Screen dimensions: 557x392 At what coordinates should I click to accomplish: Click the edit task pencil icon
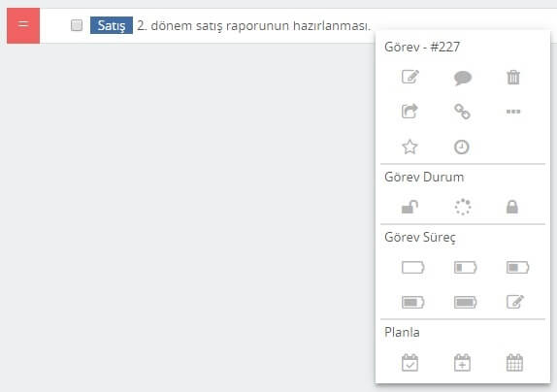410,77
